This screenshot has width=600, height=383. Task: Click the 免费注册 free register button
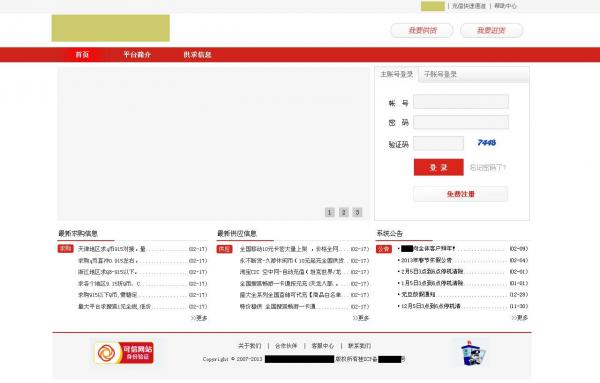coord(461,194)
